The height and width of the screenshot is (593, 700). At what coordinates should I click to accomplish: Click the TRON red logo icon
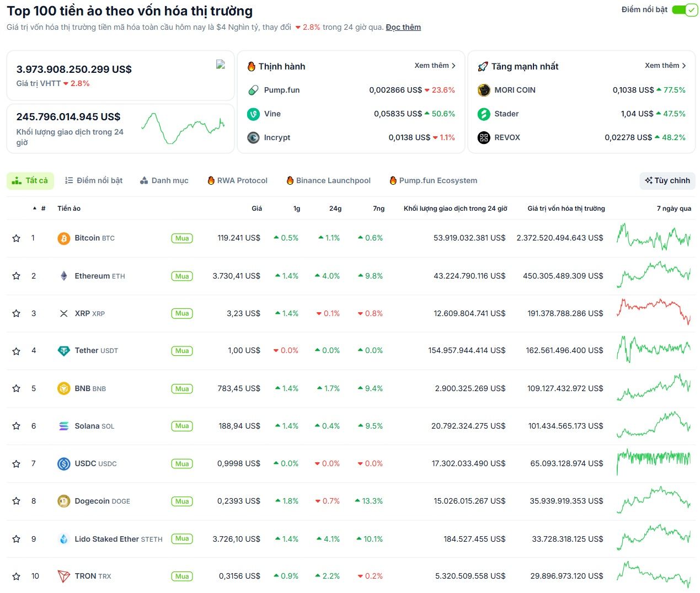tap(64, 576)
